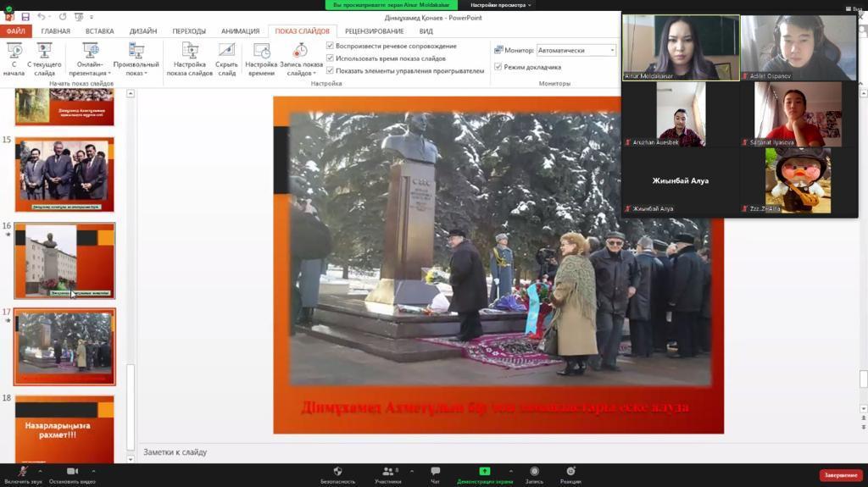Open the АНИМАЦИЯ ribbon tab
Image resolution: width=868 pixels, height=487 pixels.
(240, 31)
